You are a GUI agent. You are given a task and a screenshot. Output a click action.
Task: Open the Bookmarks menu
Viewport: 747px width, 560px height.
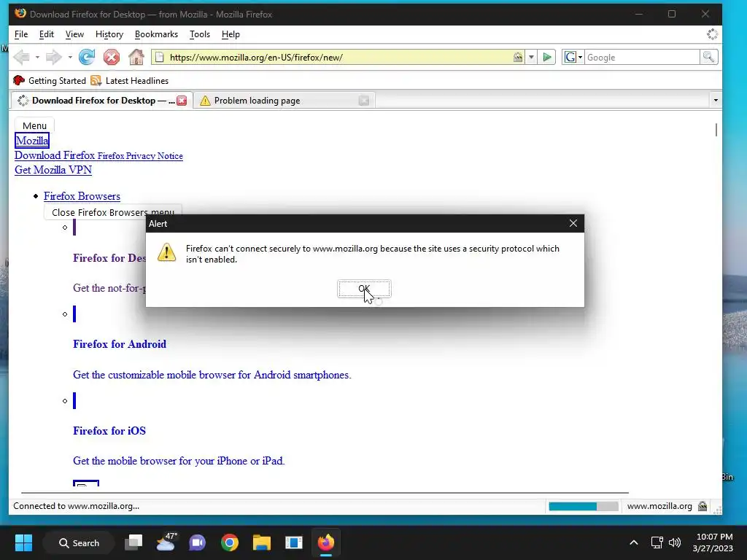click(x=156, y=34)
